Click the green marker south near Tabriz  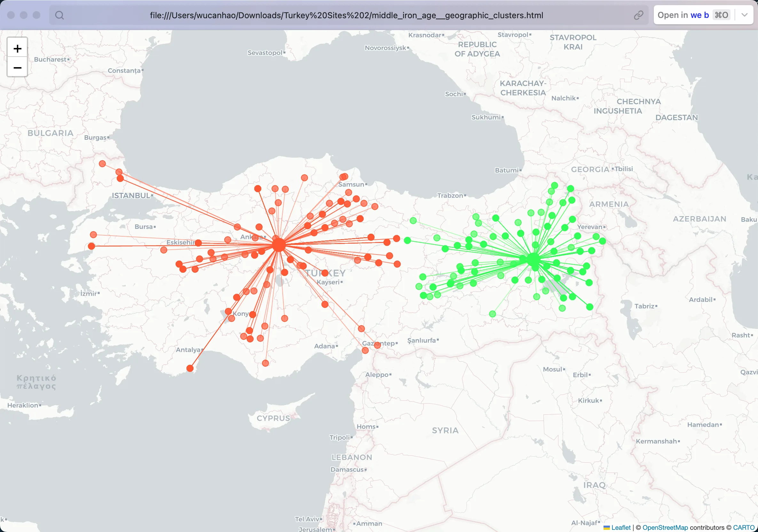click(590, 307)
